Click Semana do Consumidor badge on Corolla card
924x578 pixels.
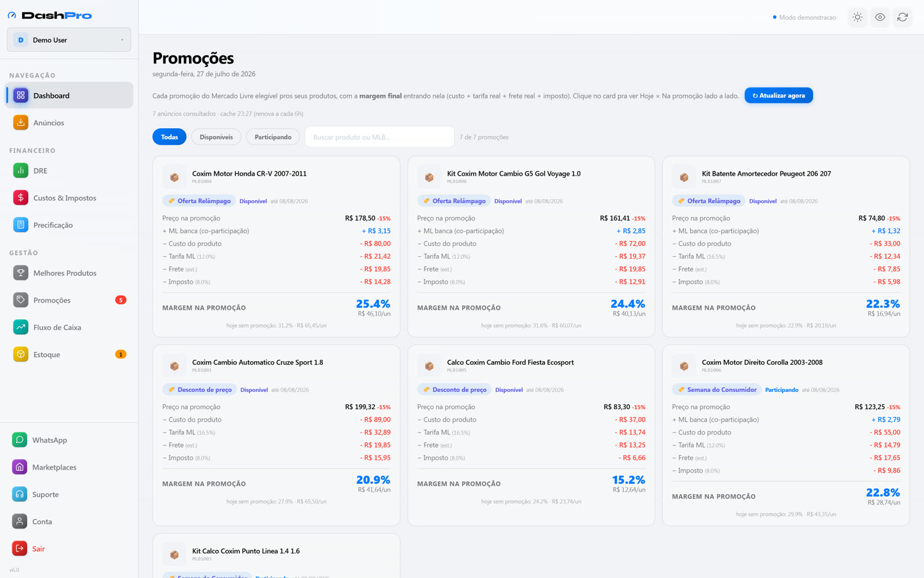[718, 389]
